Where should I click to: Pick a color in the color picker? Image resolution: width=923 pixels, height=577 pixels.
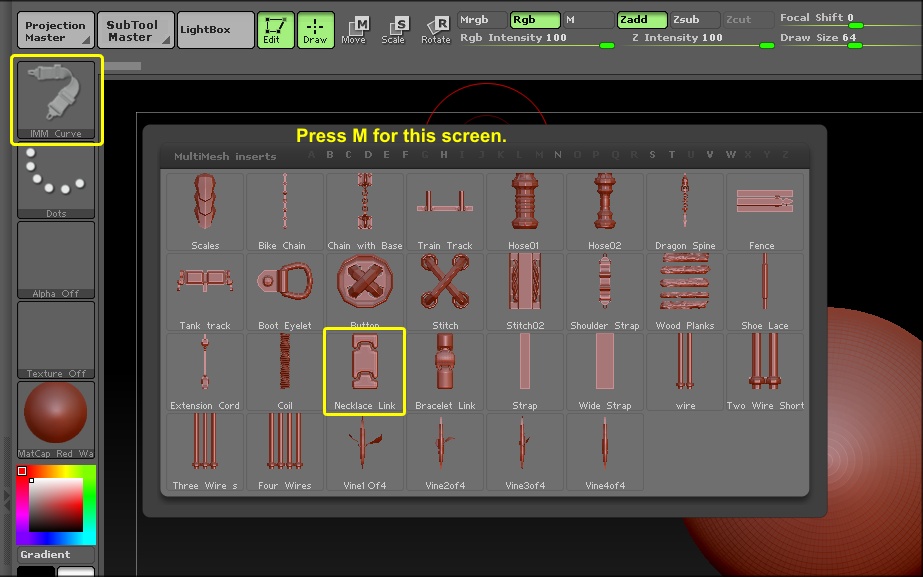pos(56,505)
